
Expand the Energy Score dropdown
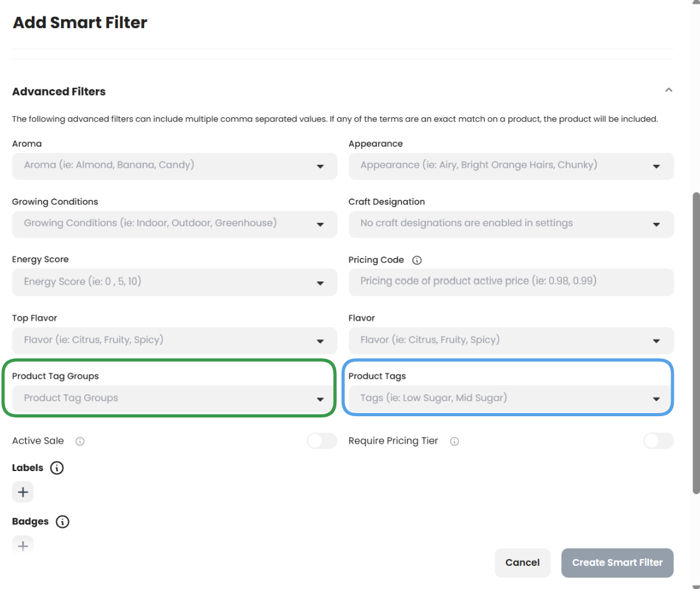pyautogui.click(x=174, y=282)
